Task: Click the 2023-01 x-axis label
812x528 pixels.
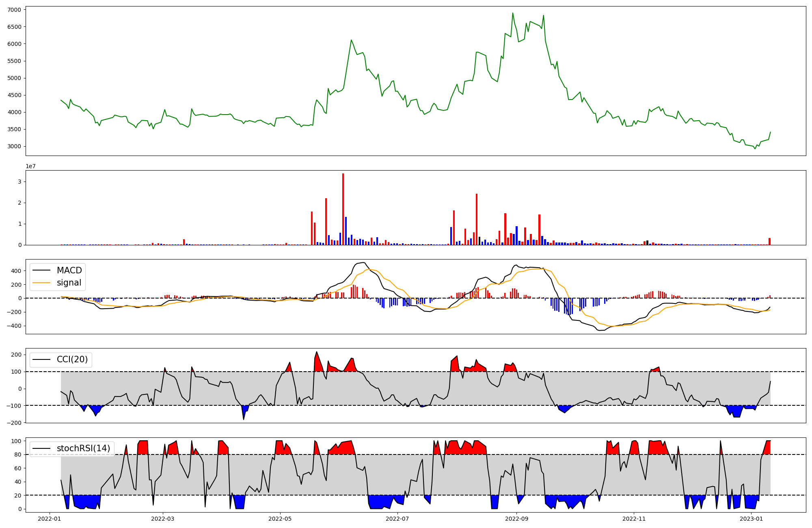Action: pyautogui.click(x=751, y=519)
